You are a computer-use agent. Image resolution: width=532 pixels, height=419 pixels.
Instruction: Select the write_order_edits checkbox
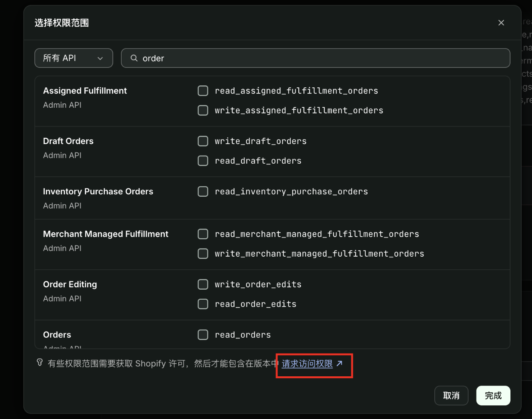point(203,285)
